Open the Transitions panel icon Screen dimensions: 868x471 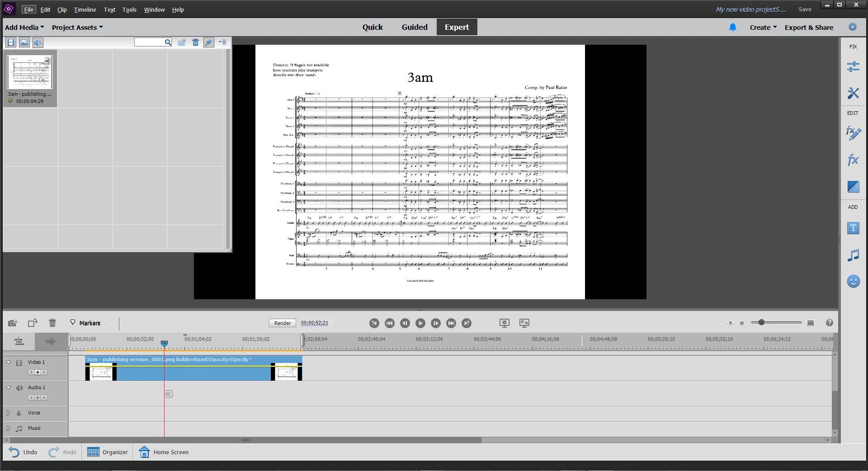point(853,186)
